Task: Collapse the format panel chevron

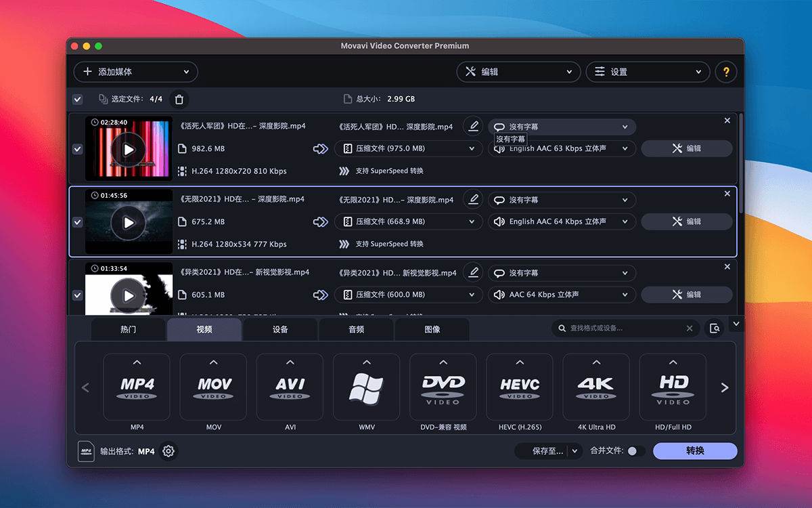Action: tap(737, 324)
